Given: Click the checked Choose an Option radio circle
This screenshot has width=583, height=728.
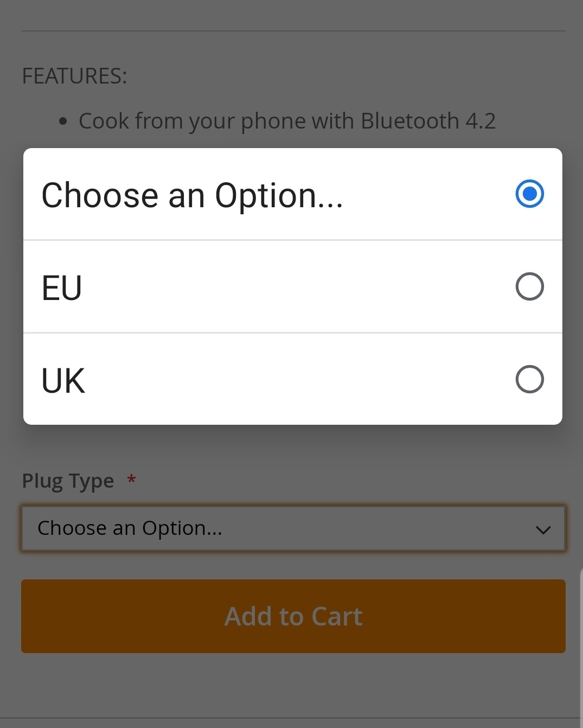Looking at the screenshot, I should point(529,194).
